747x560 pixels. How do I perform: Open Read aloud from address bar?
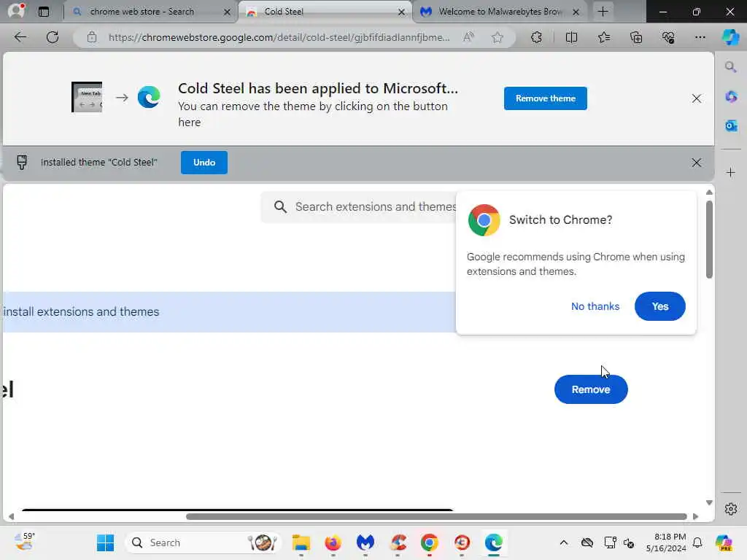pyautogui.click(x=469, y=37)
